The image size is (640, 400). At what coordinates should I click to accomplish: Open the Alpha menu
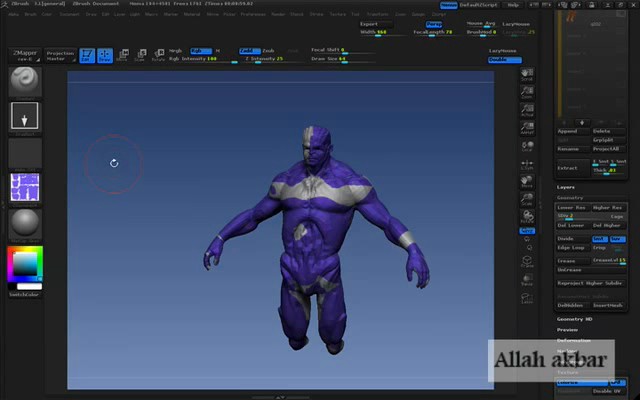pos(13,14)
